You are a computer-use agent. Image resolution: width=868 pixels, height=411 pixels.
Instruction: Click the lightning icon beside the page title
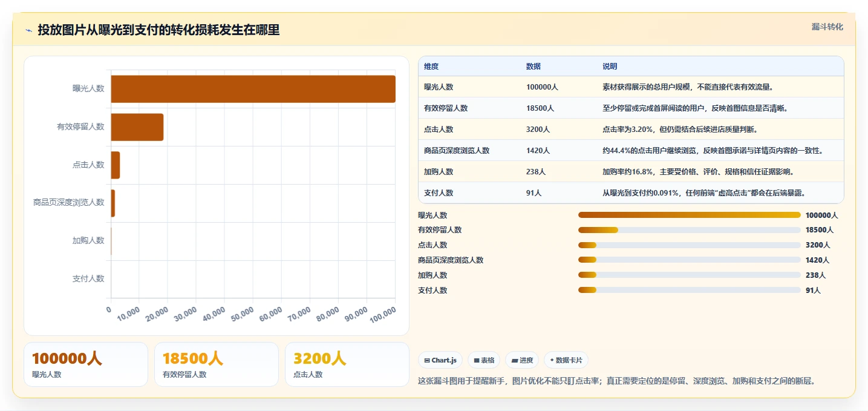tap(28, 30)
